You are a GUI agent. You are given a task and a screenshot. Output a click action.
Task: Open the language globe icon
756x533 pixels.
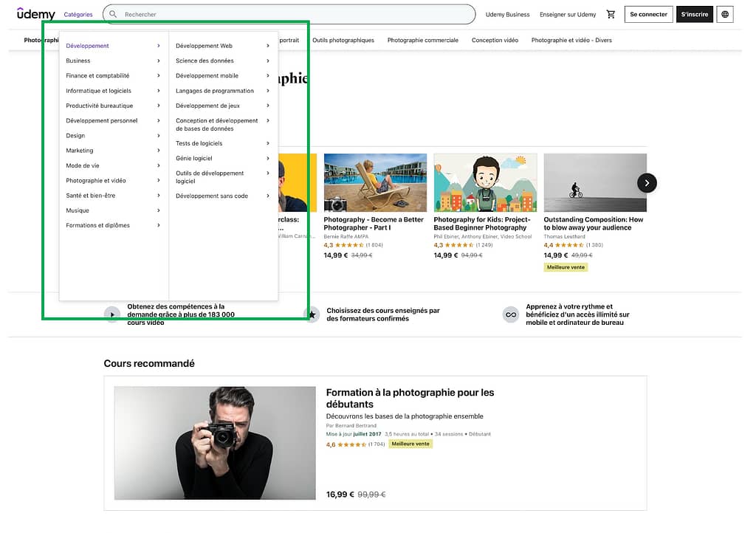click(725, 15)
